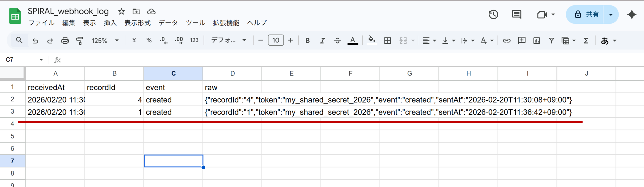This screenshot has width=644, height=187.
Task: Open the version history clock icon
Action: coord(493,14)
